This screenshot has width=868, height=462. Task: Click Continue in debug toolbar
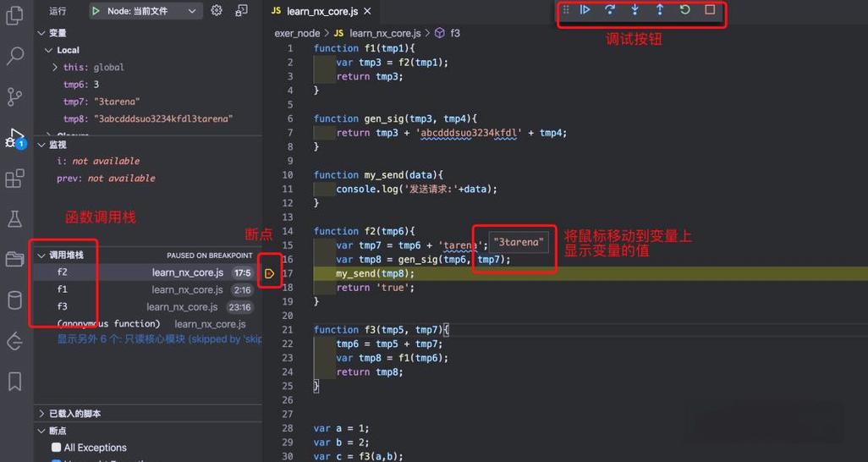point(585,10)
